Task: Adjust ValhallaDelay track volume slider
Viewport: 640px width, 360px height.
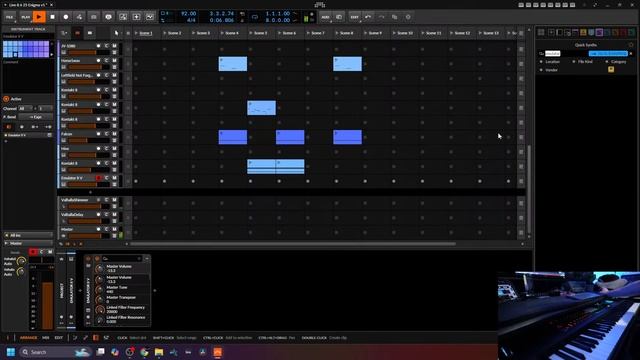Action: tap(88, 221)
